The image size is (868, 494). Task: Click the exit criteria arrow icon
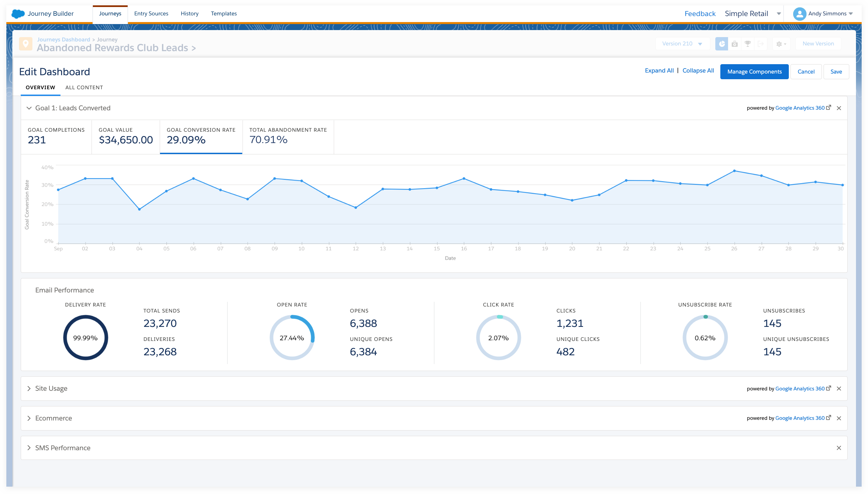coord(760,44)
